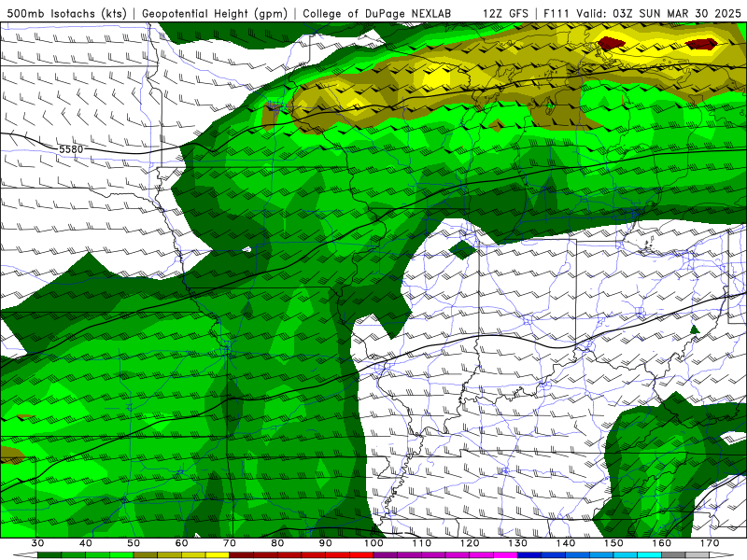Click the legend value 150

click(613, 543)
